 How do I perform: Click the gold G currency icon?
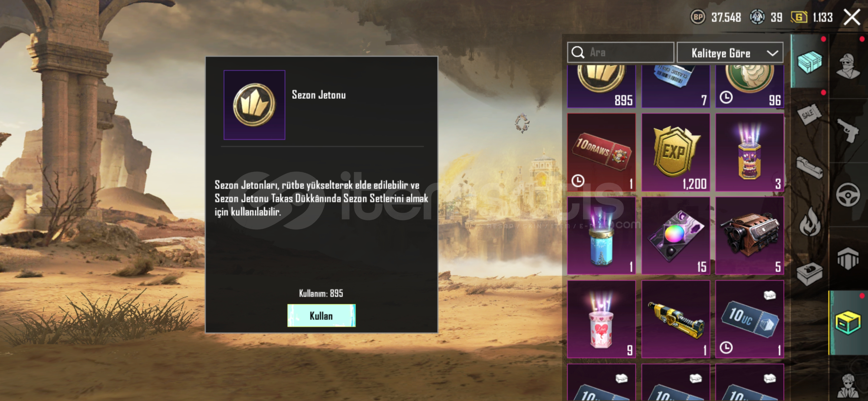pos(799,17)
